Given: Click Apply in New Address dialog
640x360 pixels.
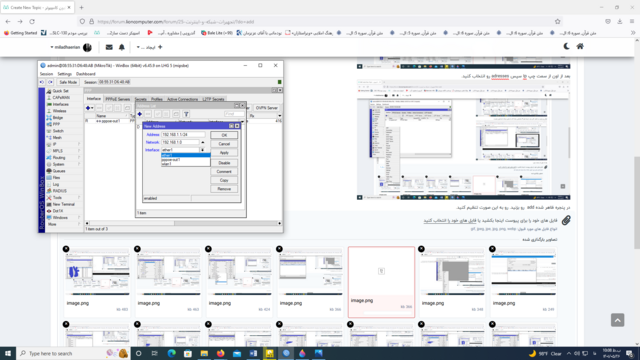Looking at the screenshot, I should [224, 153].
